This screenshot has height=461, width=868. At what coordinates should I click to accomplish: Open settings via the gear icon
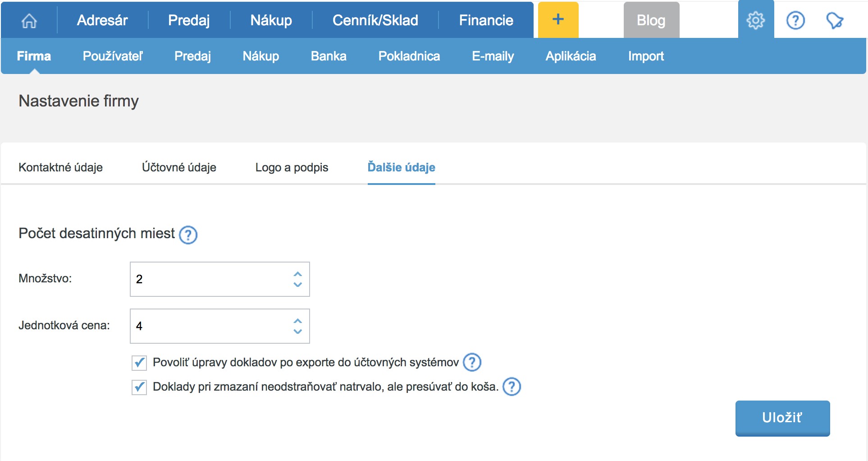coord(755,20)
